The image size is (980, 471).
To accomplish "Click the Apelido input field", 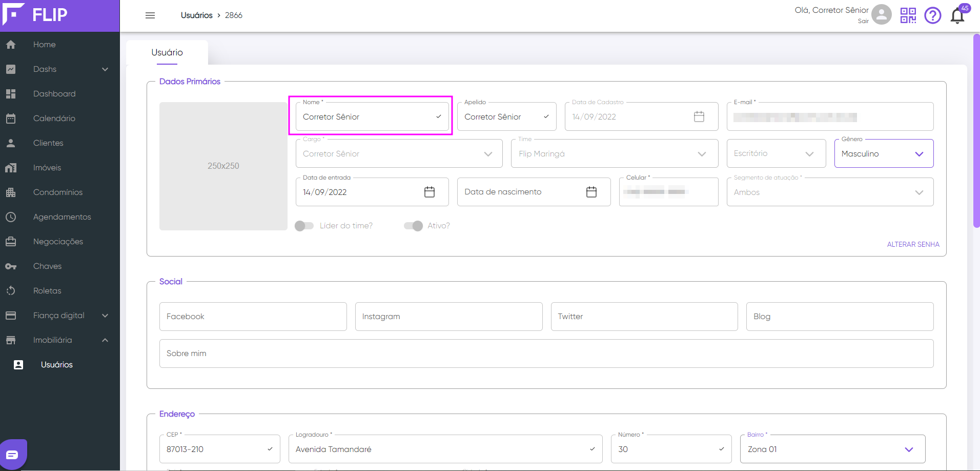I will [x=506, y=116].
